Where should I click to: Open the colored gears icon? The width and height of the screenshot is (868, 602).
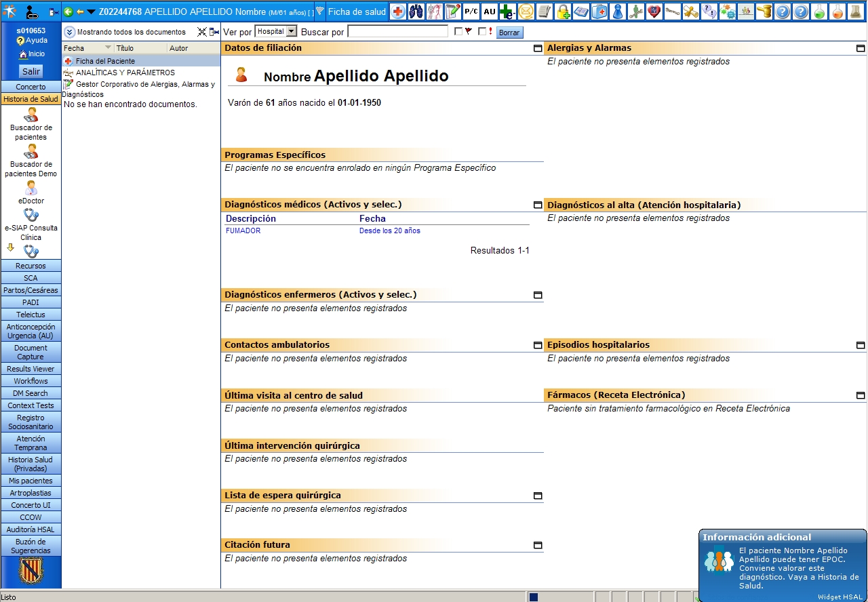click(x=728, y=12)
